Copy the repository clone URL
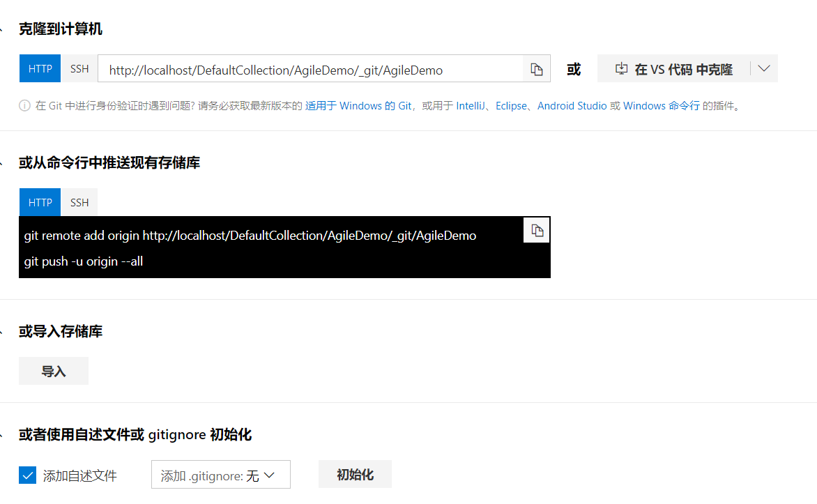The height and width of the screenshot is (504, 817). coord(536,68)
